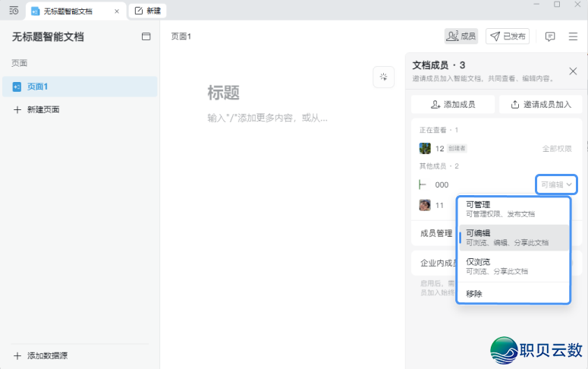588x369 pixels.
Task: Click the 页面 section label in the sidebar
Action: point(19,63)
